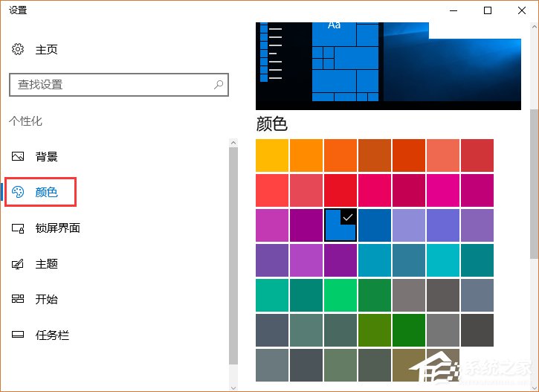Choose the slate blue-gray swatch ending fifth row
Image resolution: width=539 pixels, height=392 pixels.
click(477, 295)
